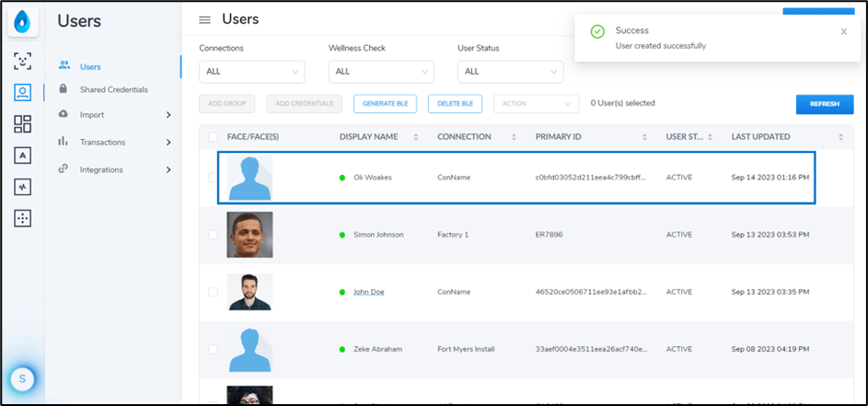Click Simon Johnson green status dot
Viewport: 868px width, 406px height.
(342, 235)
